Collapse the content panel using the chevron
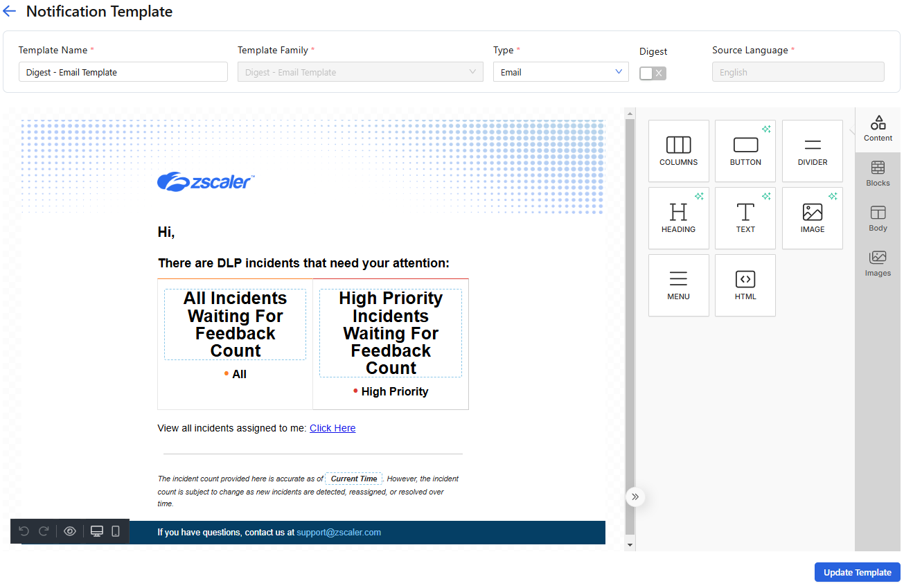Viewport: 904px width, 588px height. tap(635, 497)
